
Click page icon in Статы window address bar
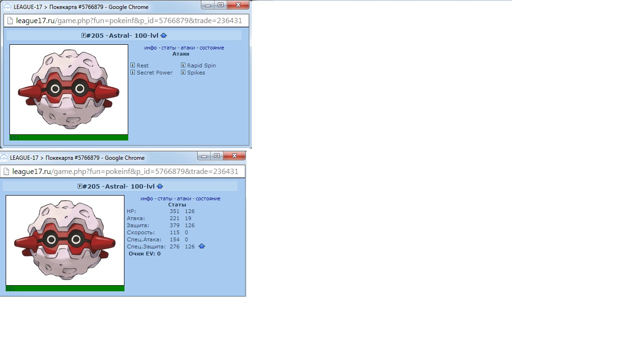point(6,172)
